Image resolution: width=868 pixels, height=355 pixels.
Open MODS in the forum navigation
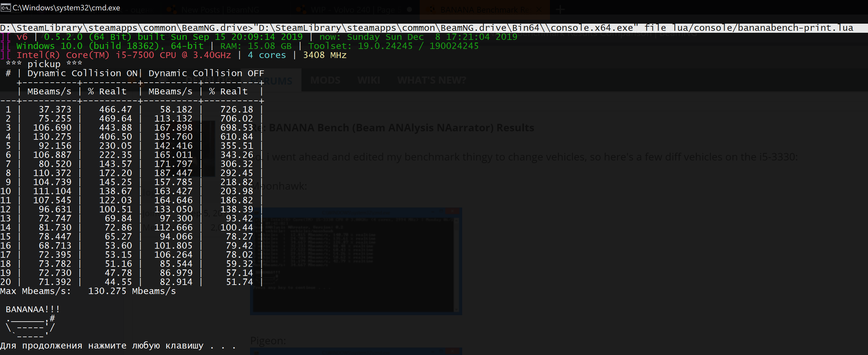325,80
